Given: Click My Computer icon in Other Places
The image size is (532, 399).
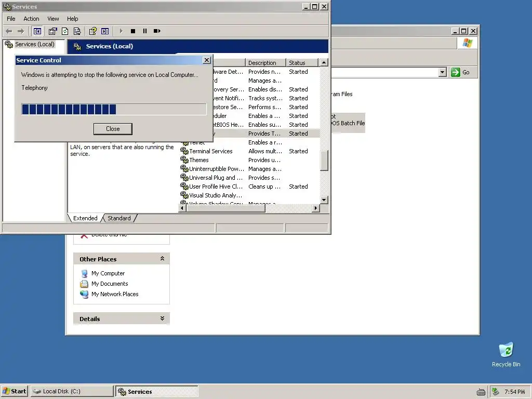Looking at the screenshot, I should point(84,273).
